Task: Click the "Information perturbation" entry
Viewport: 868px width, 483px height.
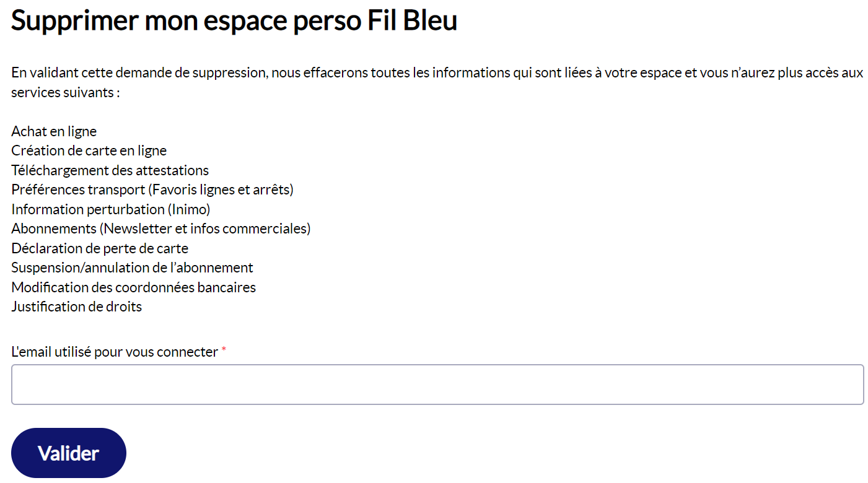Action: 87,209
